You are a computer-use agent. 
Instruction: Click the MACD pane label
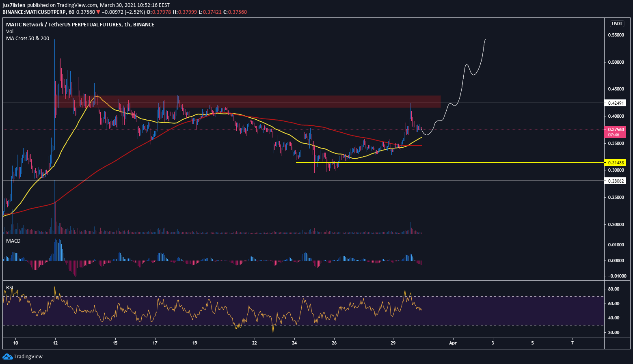(13, 241)
